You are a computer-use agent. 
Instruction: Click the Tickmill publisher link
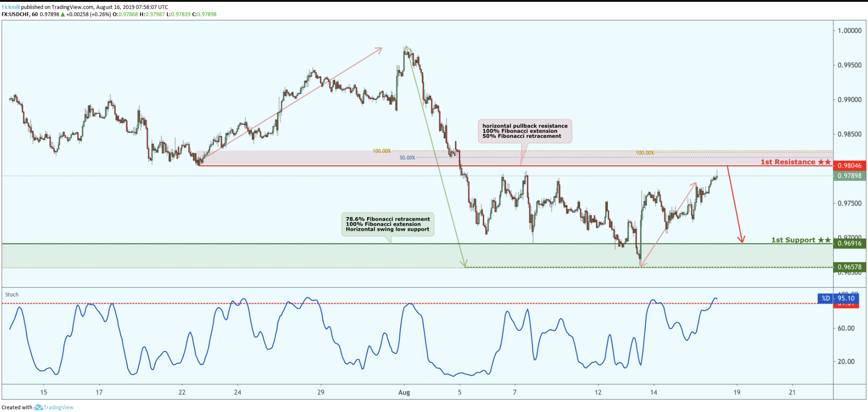10,7
